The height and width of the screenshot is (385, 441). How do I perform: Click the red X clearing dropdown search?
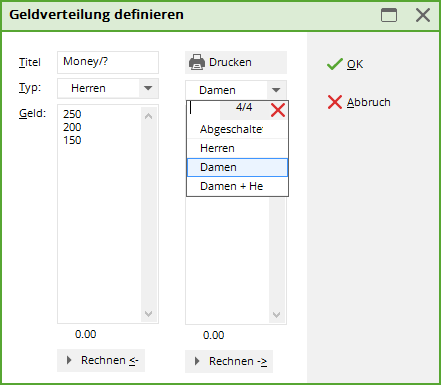pyautogui.click(x=278, y=110)
